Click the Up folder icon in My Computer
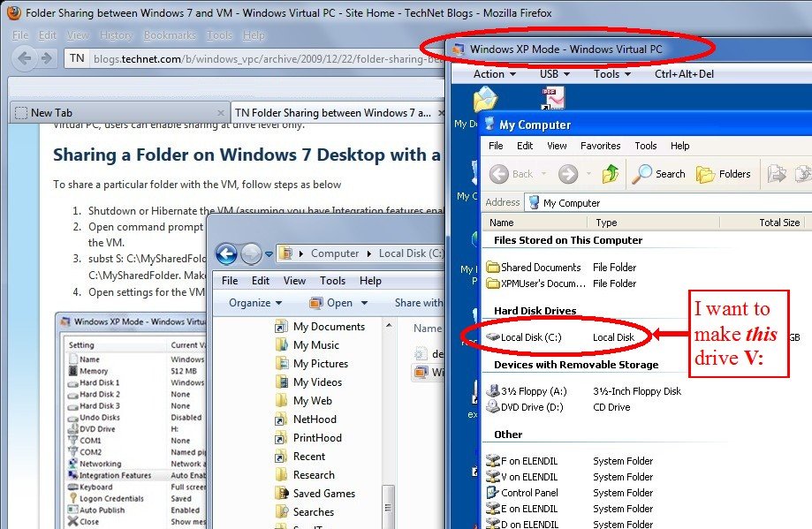The height and width of the screenshot is (529, 812). point(611,174)
